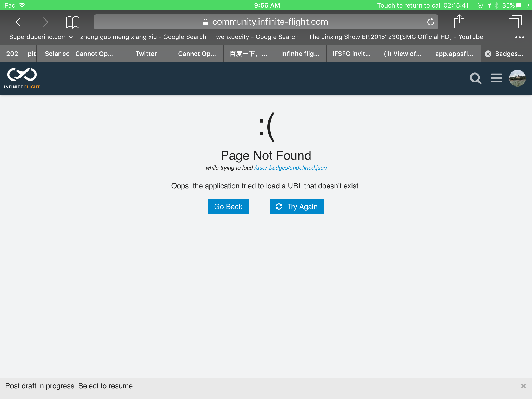
Task: Click the Infinite Flight logo
Action: tap(22, 78)
